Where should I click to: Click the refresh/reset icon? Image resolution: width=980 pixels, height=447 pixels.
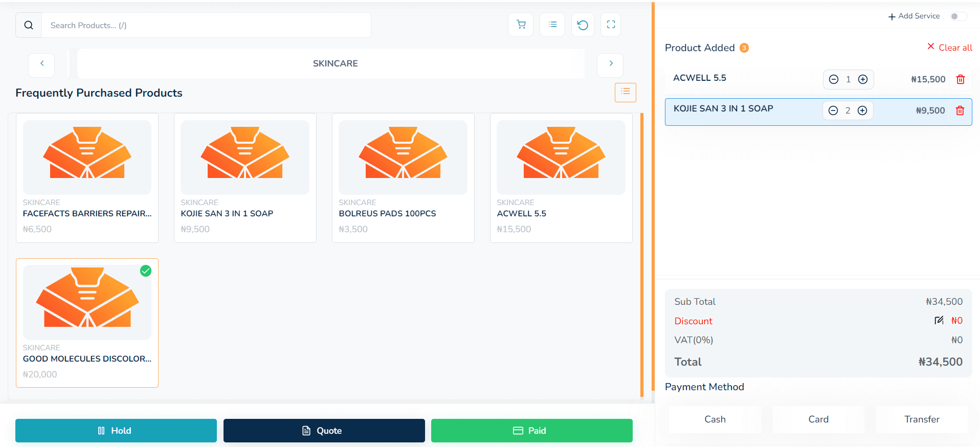click(583, 25)
